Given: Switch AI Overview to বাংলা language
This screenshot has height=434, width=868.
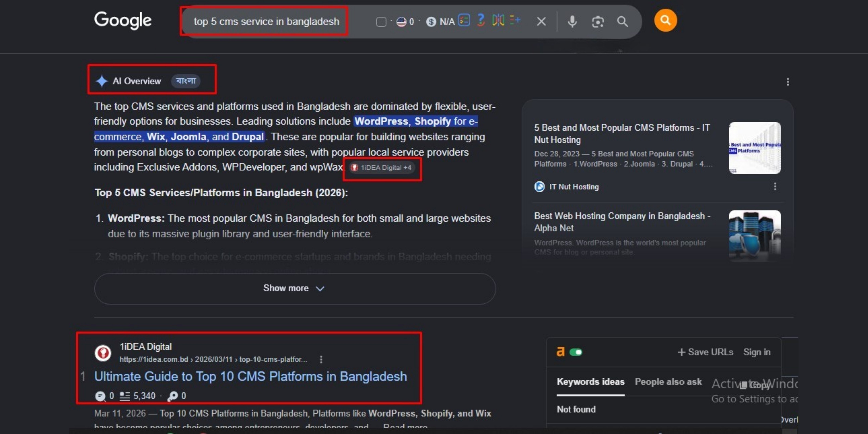Looking at the screenshot, I should 186,81.
